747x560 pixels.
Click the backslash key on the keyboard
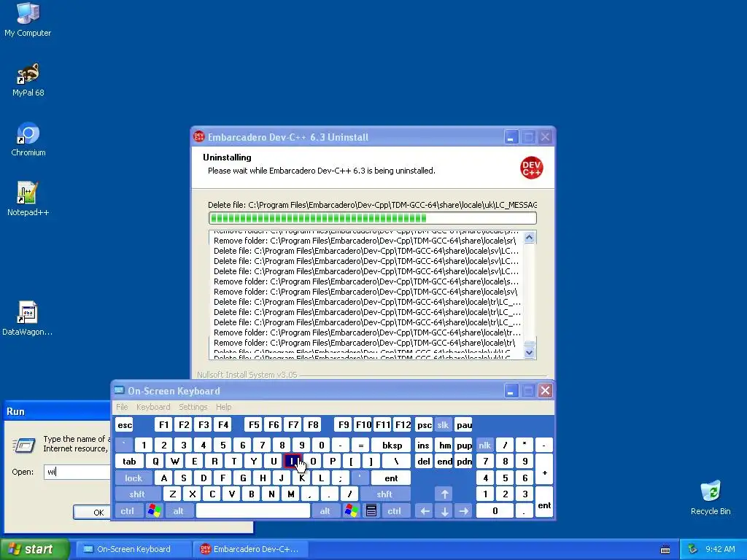click(396, 461)
